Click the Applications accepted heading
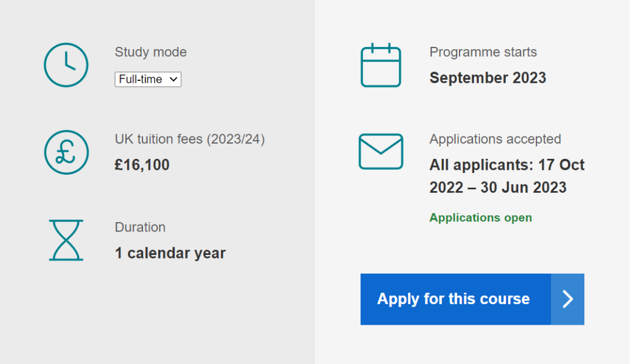Image resolution: width=633 pixels, height=364 pixels. coord(495,140)
